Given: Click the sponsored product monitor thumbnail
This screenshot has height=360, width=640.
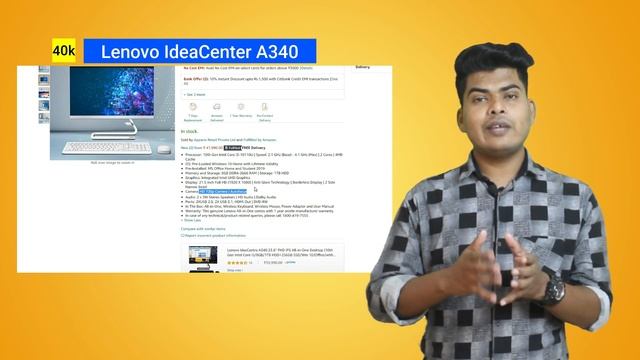Looking at the screenshot, I should click(203, 258).
